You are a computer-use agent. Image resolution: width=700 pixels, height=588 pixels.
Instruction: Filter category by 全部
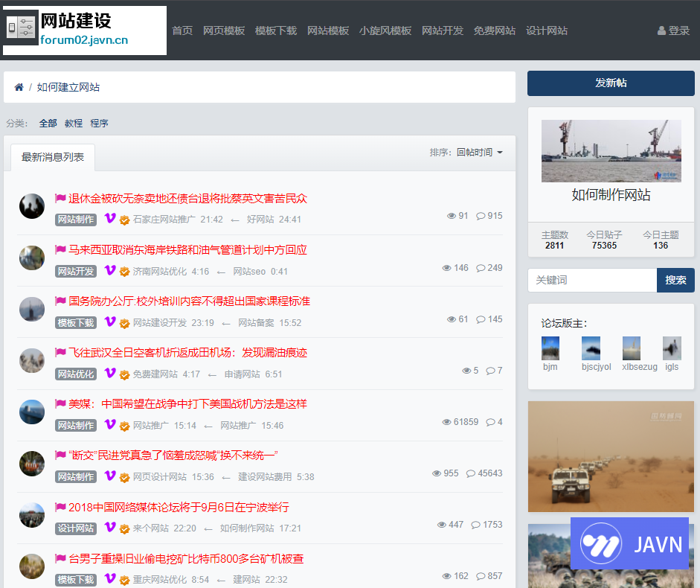[x=48, y=124]
